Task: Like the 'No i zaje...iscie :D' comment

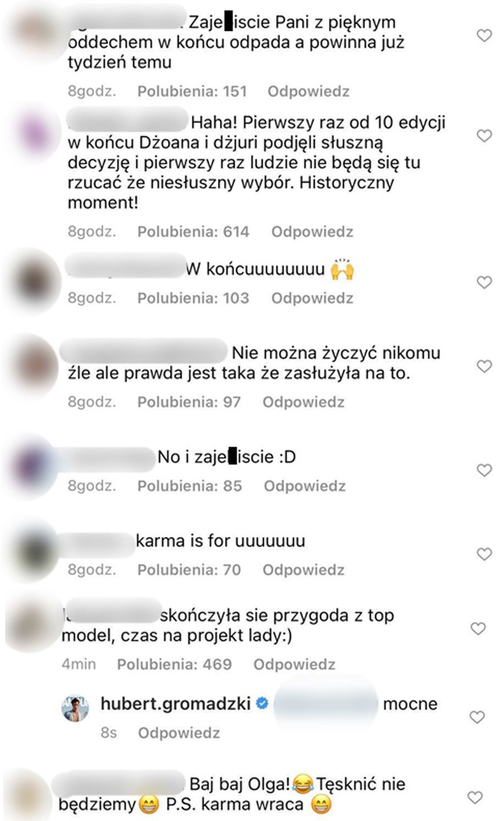Action: pyautogui.click(x=484, y=470)
